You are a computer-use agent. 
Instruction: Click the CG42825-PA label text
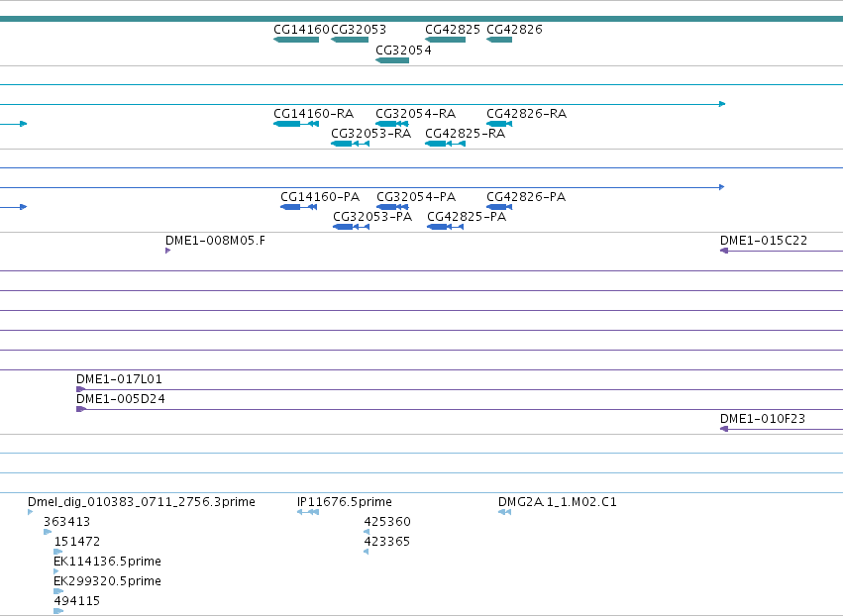(x=467, y=217)
